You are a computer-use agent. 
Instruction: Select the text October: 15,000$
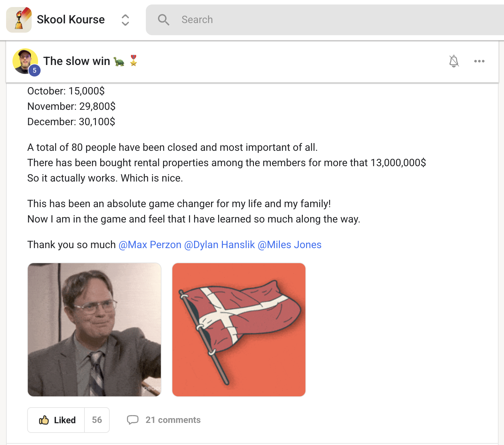point(66,91)
